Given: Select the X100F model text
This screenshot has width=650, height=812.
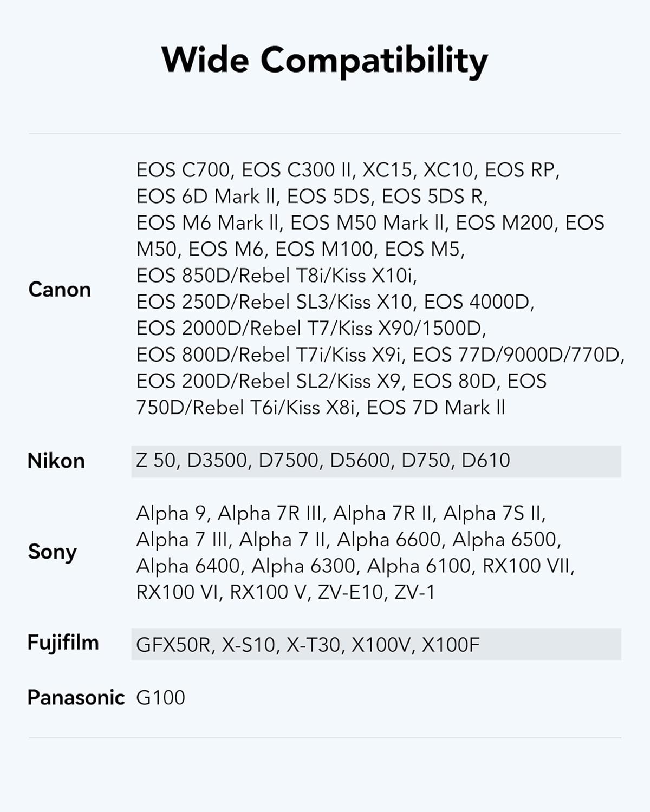Looking at the screenshot, I should 451,645.
